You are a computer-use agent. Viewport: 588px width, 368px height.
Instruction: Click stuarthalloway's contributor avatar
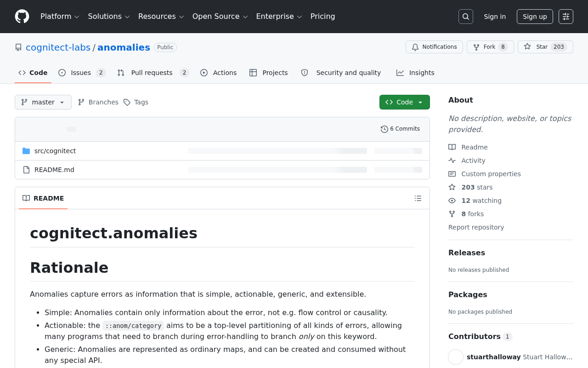point(456,357)
